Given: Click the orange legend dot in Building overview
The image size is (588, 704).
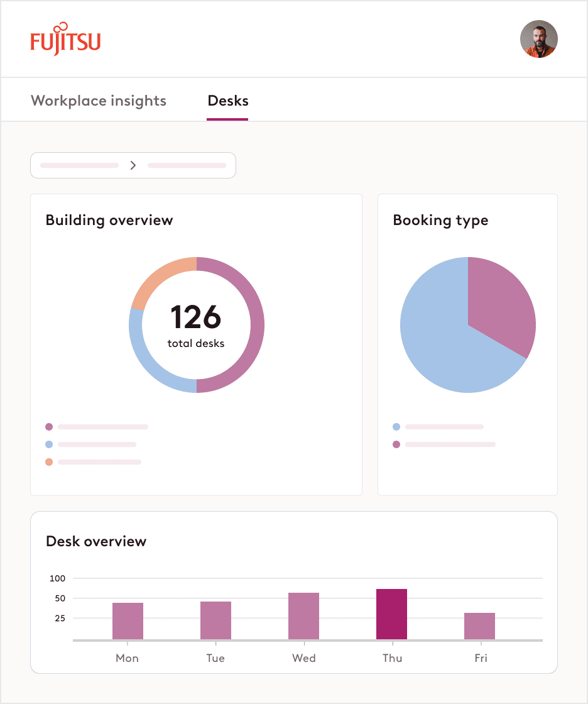Looking at the screenshot, I should (x=50, y=461).
